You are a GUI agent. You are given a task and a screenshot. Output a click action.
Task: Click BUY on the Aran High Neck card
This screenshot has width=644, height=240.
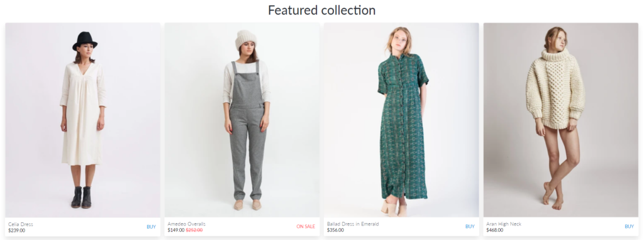pos(629,226)
